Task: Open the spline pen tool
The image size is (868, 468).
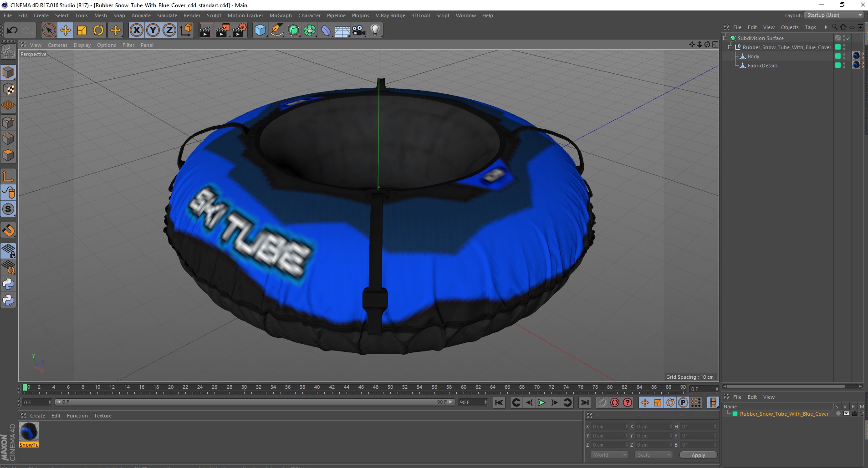Action: 276,31
